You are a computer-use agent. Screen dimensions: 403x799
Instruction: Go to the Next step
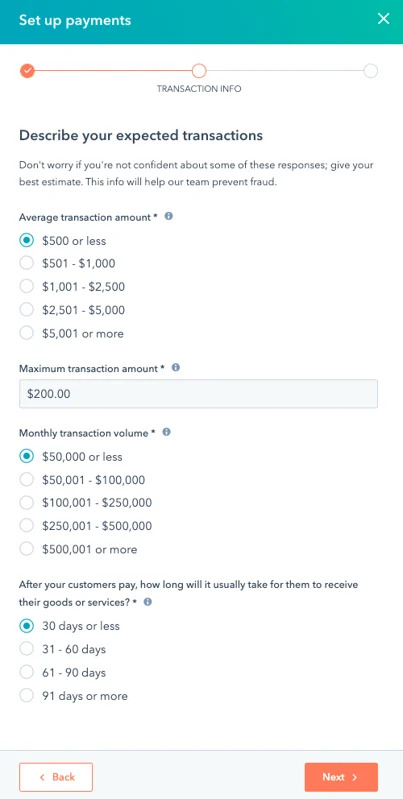tap(341, 777)
